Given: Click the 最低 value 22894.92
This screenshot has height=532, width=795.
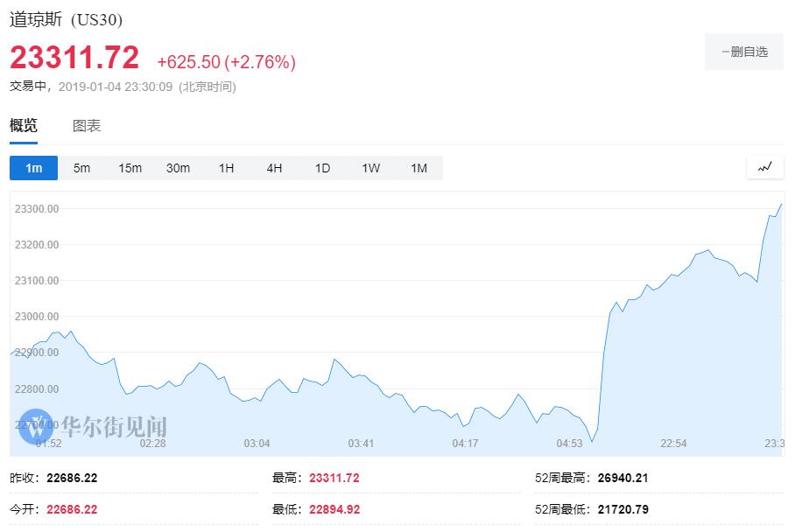Looking at the screenshot, I should tap(334, 509).
